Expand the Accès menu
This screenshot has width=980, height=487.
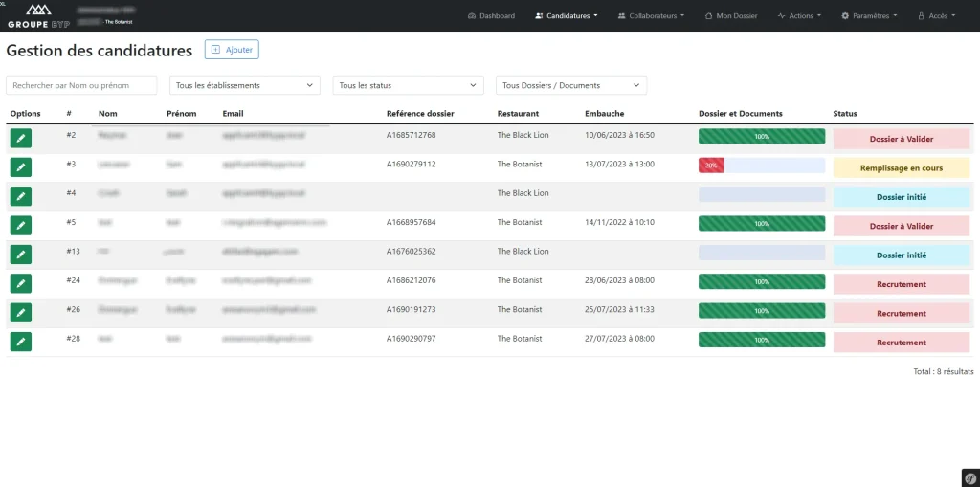click(x=936, y=15)
